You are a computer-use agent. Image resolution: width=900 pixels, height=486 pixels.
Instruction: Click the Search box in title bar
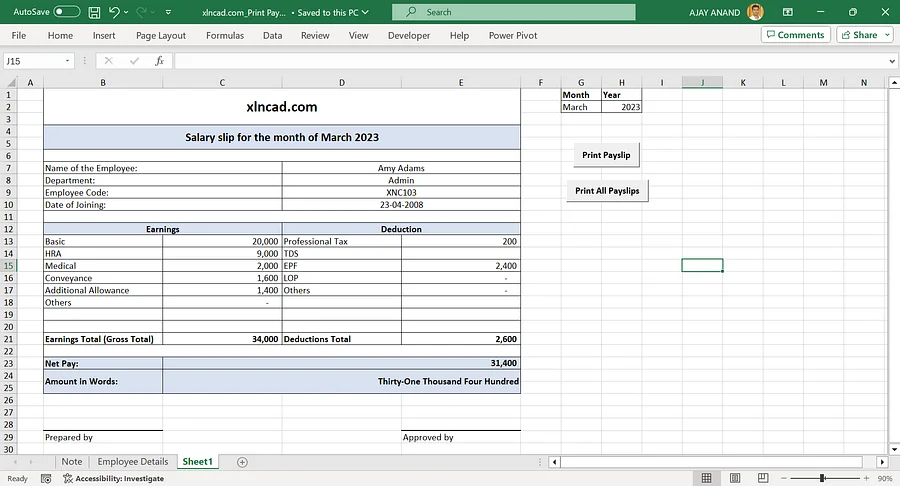pos(514,12)
